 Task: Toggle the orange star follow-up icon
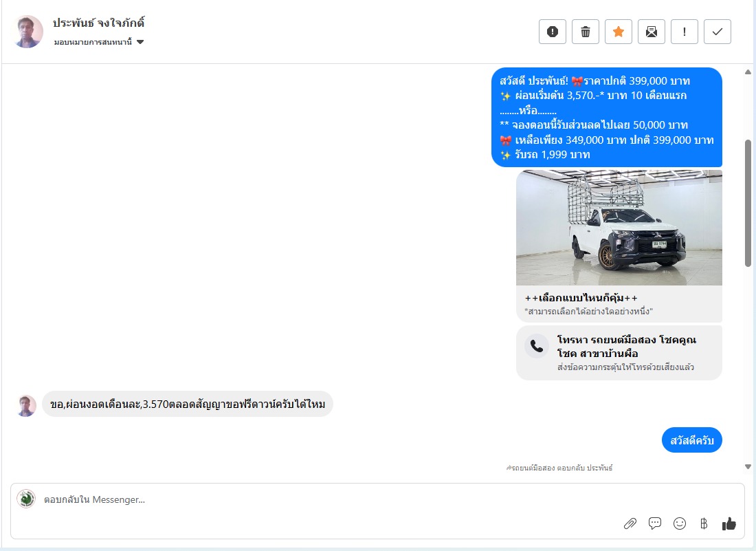click(618, 32)
